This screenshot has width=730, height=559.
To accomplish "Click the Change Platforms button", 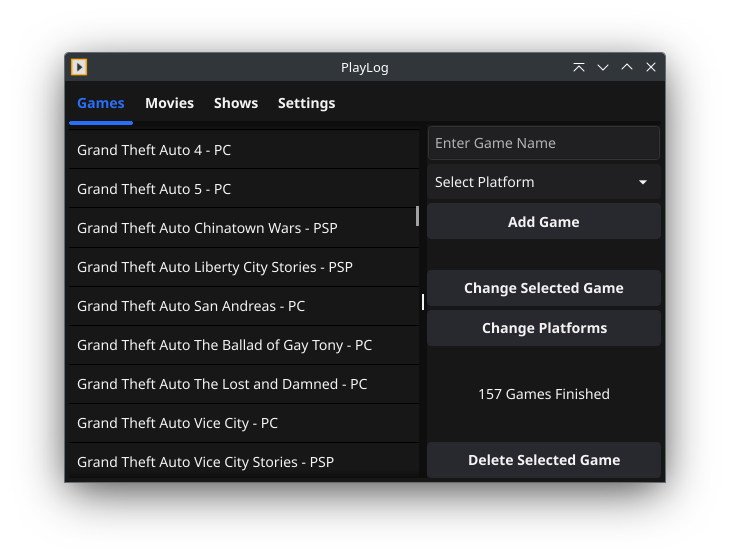I will [x=544, y=328].
